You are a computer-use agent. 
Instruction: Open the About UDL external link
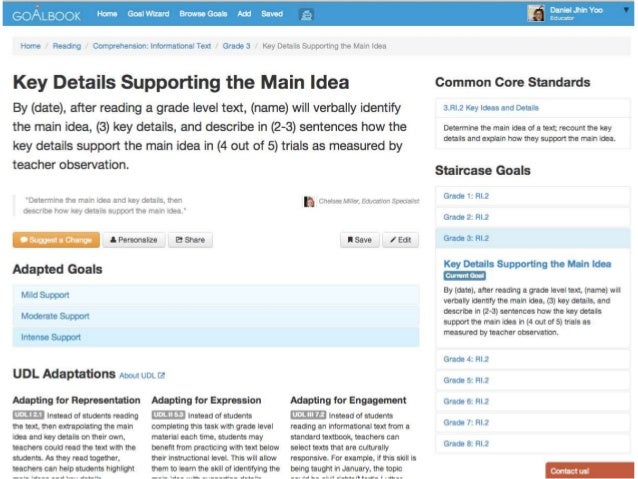[x=142, y=375]
